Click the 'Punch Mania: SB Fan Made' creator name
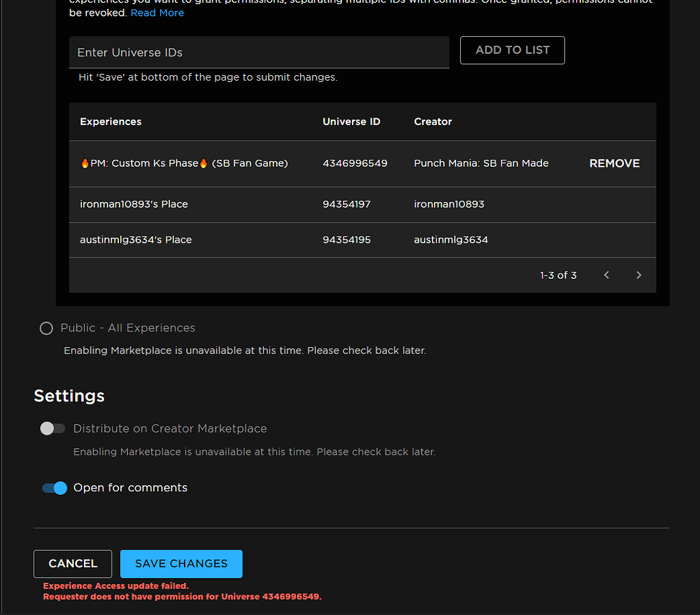Viewport: 700px width, 615px height. pos(481,163)
